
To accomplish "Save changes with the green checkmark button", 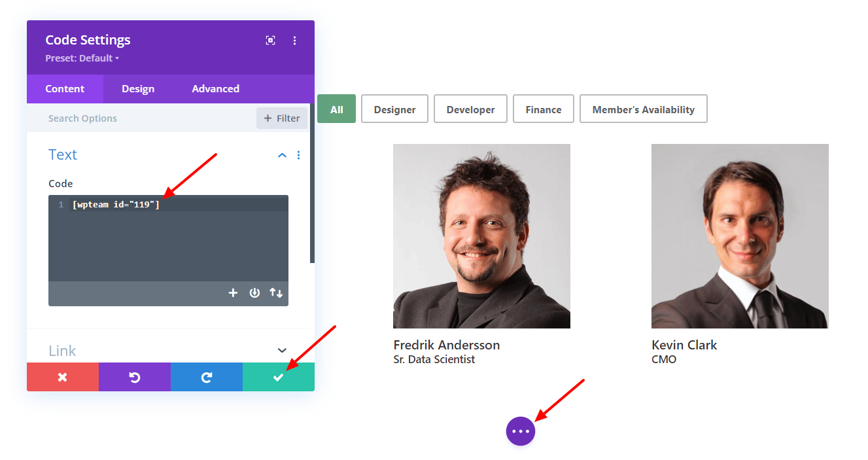I will (x=279, y=377).
